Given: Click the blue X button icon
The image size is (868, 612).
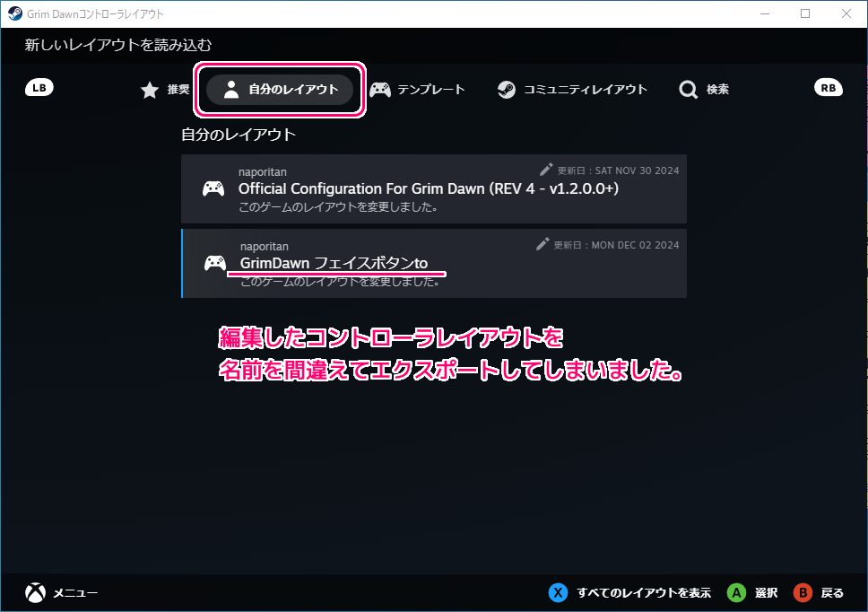Looking at the screenshot, I should click(x=558, y=592).
